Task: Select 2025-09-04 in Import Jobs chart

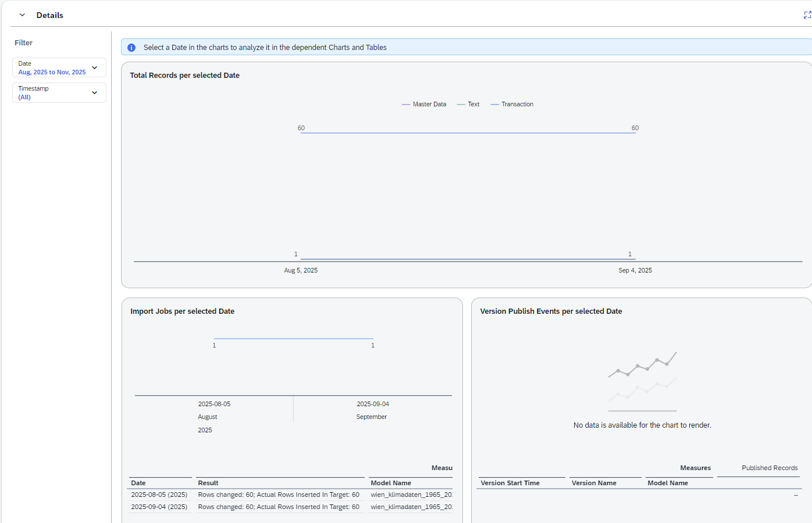Action: [373, 404]
